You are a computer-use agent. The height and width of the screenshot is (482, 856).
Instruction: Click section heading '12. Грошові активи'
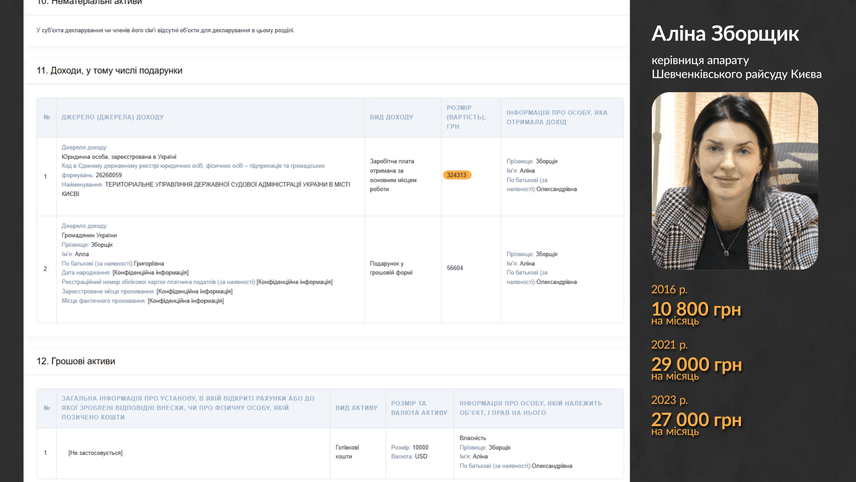76,360
